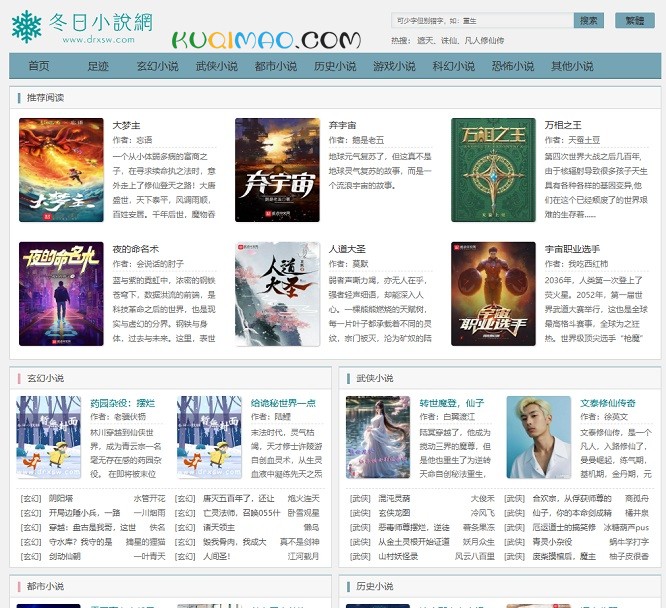Image resolution: width=666 pixels, height=608 pixels.
Task: Open 开局边陲小兵 list entry
Action: [x=85, y=513]
